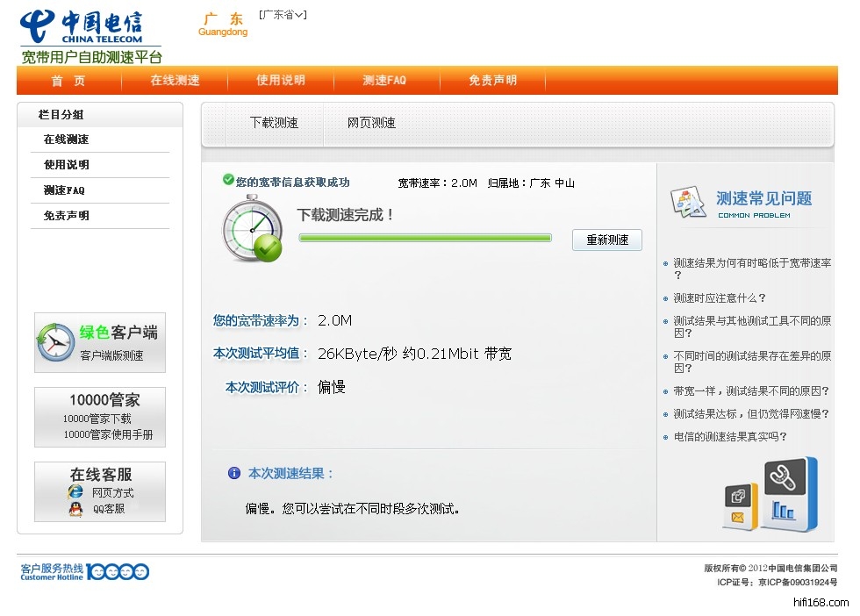Click the QQ penguin support icon

pyautogui.click(x=76, y=509)
